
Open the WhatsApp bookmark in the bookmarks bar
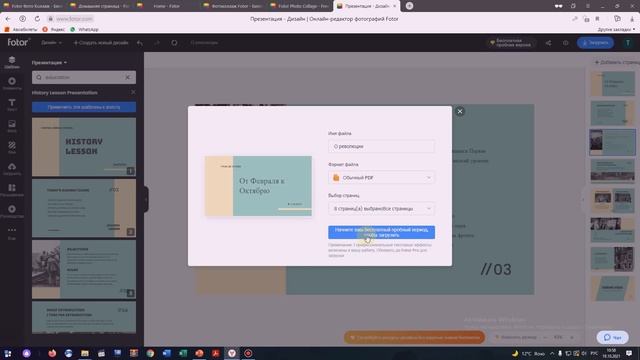(84, 29)
